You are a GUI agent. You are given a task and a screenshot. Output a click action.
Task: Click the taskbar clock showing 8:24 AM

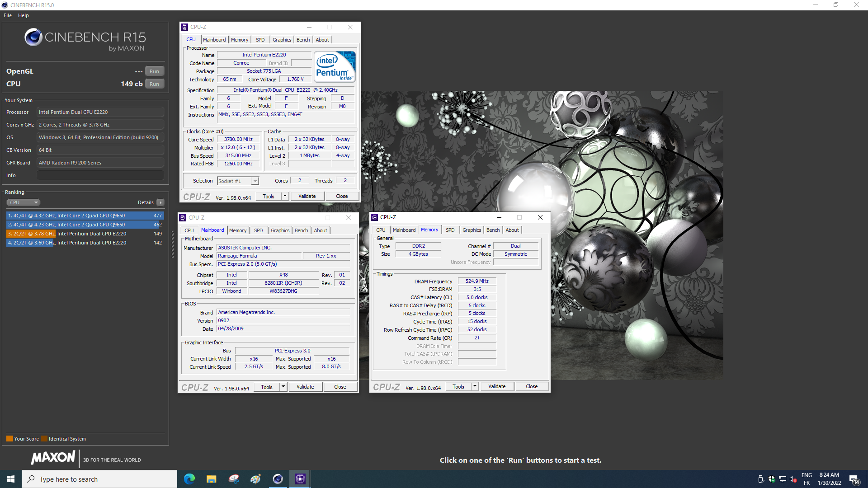tap(829, 479)
